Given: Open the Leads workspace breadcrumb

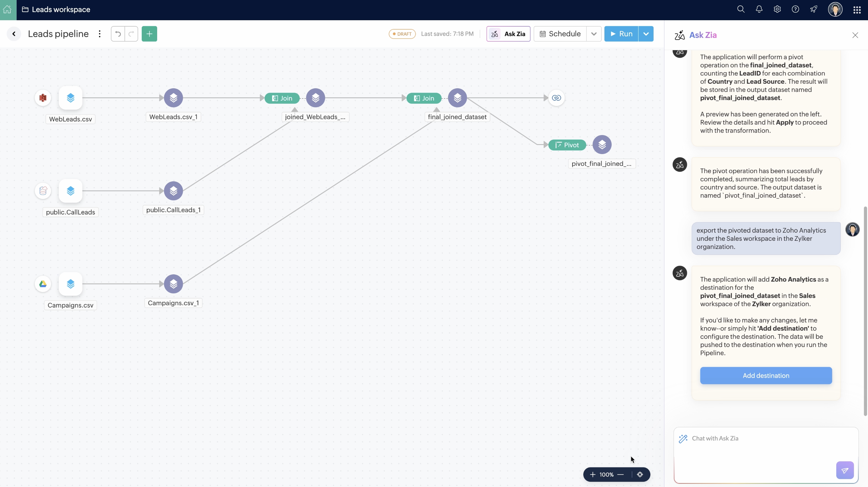Looking at the screenshot, I should (x=61, y=9).
